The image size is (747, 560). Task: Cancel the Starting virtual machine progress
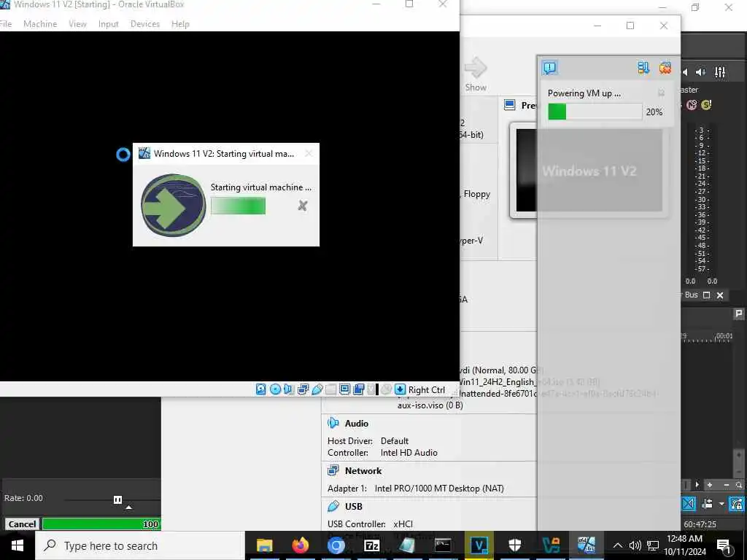[x=303, y=206]
